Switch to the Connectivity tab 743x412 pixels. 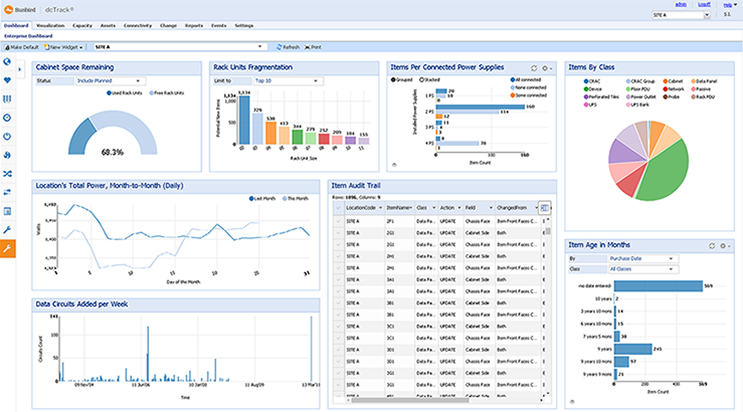coord(138,26)
